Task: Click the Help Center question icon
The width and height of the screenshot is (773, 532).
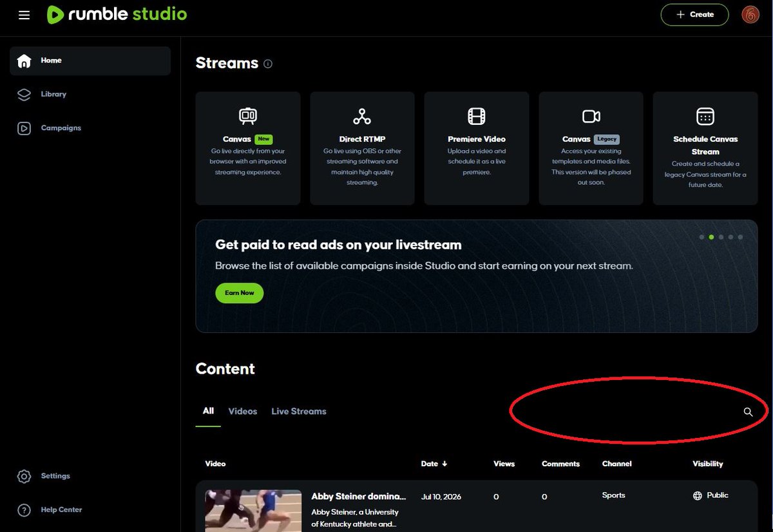Action: (x=24, y=510)
